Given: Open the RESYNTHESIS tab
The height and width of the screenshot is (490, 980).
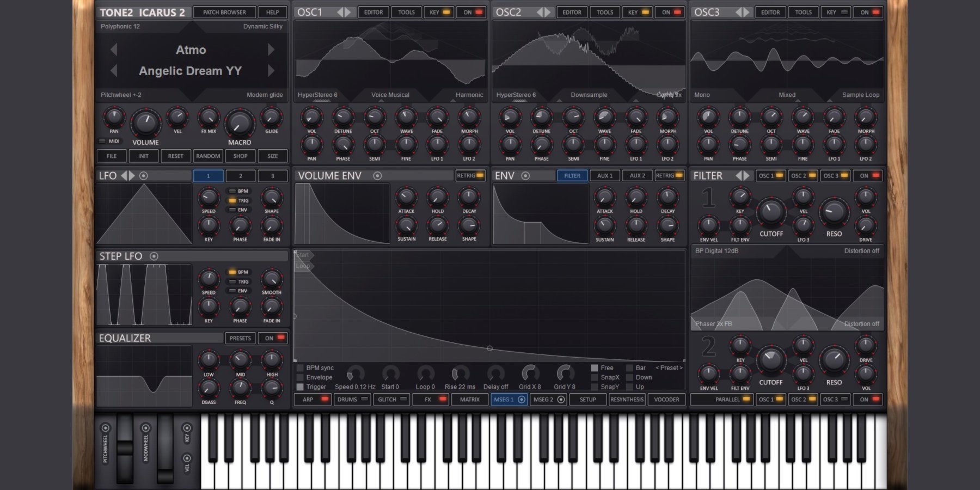Looking at the screenshot, I should [627, 400].
